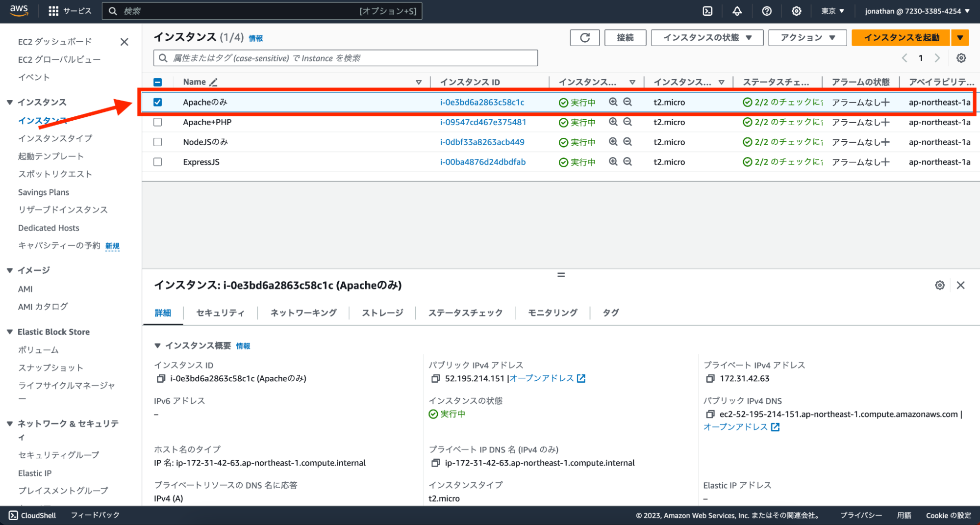This screenshot has height=525, width=980.
Task: Open detail panel settings gear
Action: pos(940,285)
